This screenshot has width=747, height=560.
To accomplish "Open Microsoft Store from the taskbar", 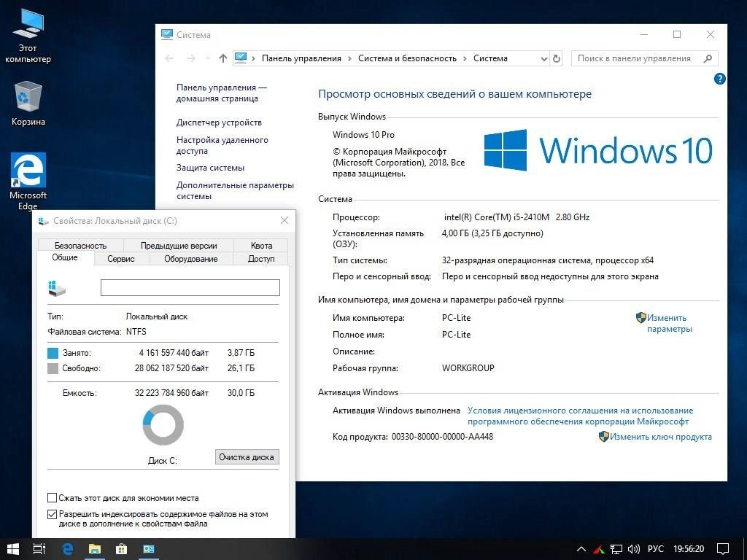I will [122, 549].
